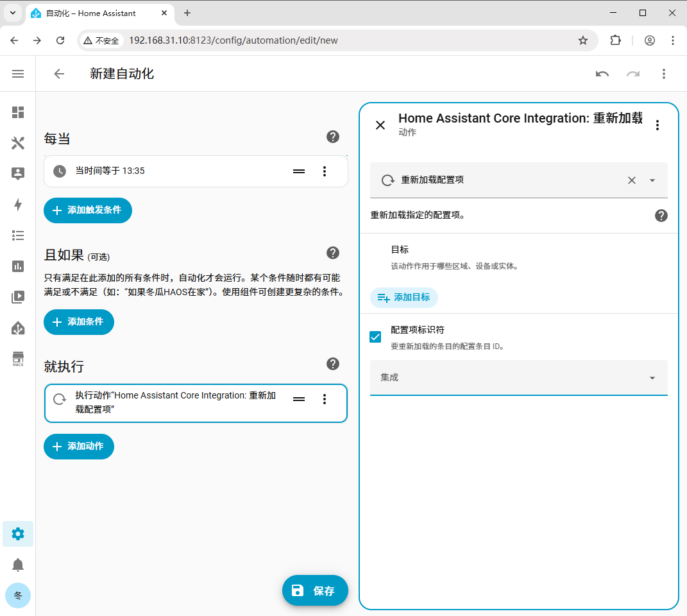
Task: Expand the 当时间等于 13:35 trigger row
Action: point(196,171)
